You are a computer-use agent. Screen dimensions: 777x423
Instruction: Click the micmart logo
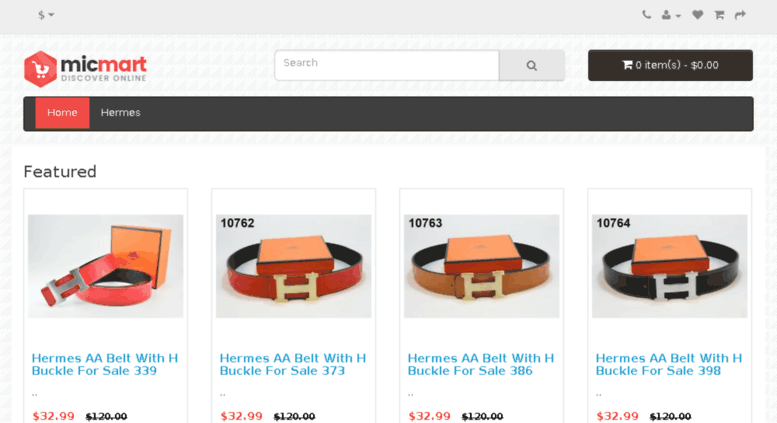85,68
